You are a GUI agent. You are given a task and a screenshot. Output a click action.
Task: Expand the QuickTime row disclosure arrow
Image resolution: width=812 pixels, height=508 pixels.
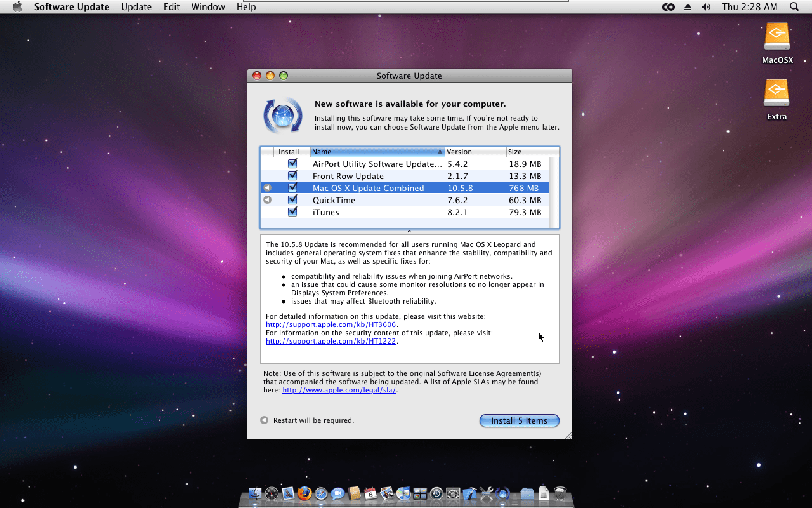click(267, 199)
